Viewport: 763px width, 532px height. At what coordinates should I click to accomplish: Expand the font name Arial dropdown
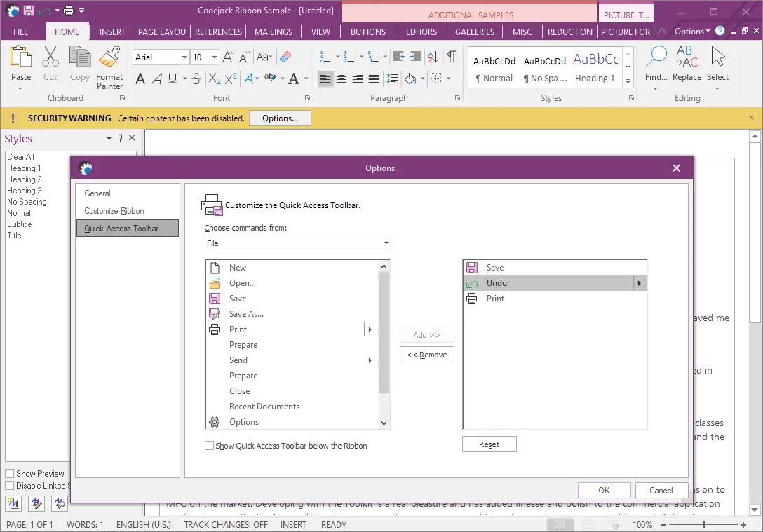pyautogui.click(x=184, y=57)
